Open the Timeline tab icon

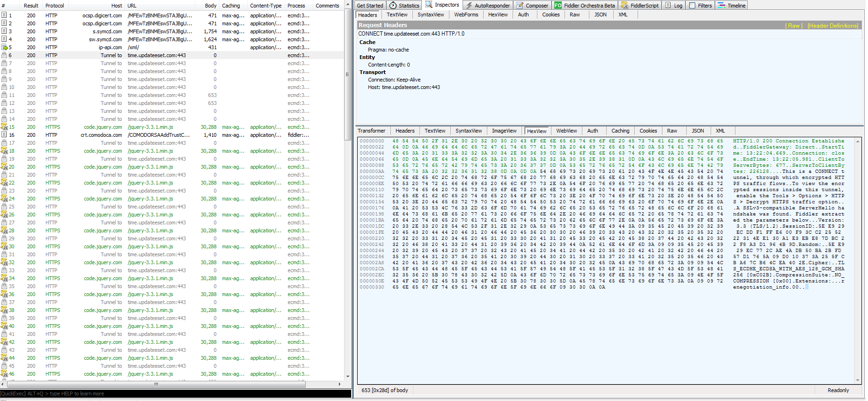click(x=721, y=6)
